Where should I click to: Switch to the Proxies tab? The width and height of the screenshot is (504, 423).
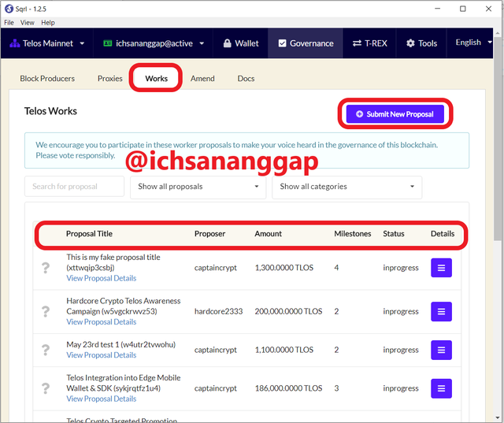(110, 79)
